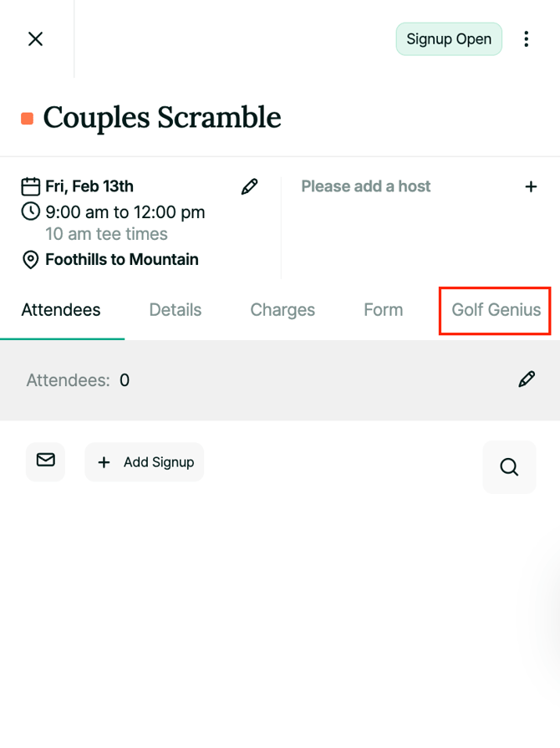The image size is (560, 748).
Task: Edit the event date with the pencil icon
Action: tap(249, 186)
